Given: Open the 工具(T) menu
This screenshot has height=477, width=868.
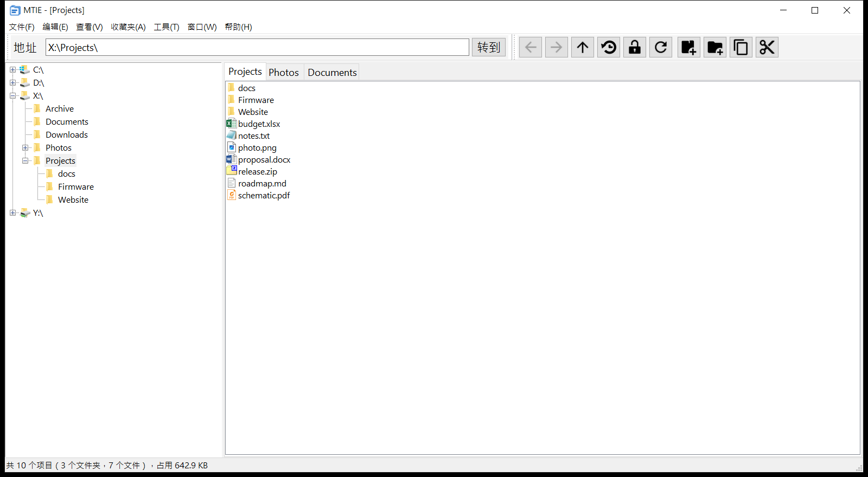Looking at the screenshot, I should click(167, 27).
